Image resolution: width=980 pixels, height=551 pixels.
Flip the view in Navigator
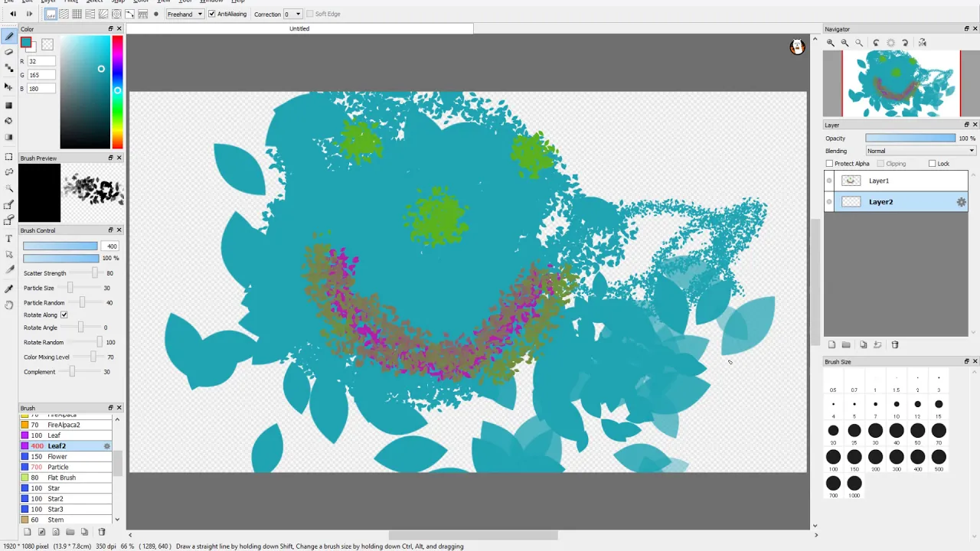923,43
